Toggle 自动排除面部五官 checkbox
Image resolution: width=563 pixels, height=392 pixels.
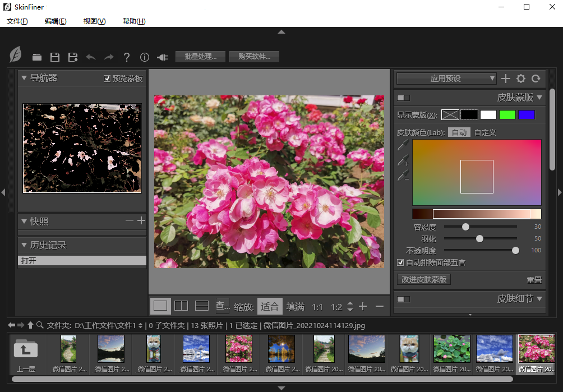tap(400, 262)
